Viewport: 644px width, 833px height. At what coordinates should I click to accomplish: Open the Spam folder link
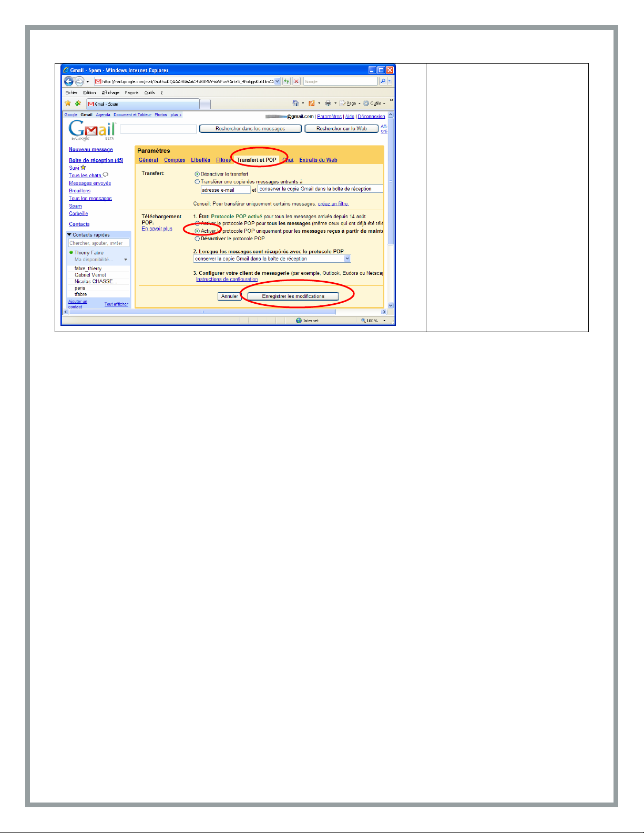[x=75, y=206]
